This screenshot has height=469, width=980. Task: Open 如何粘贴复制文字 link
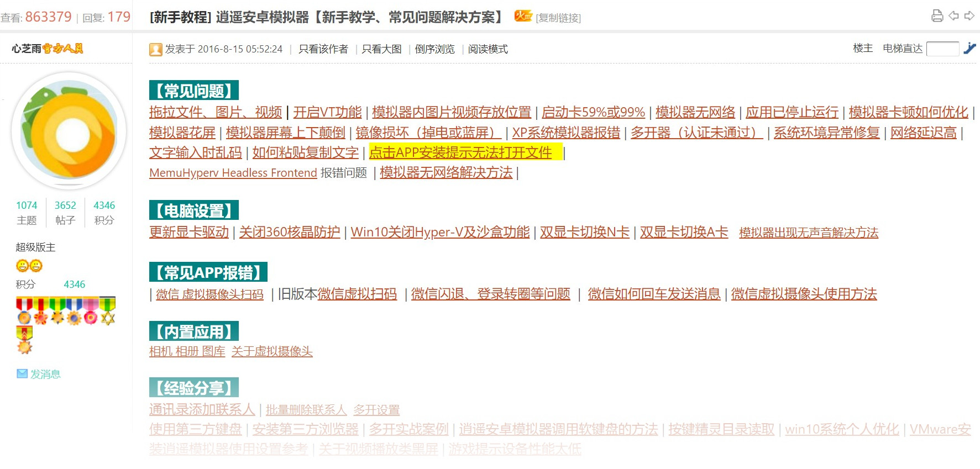click(306, 152)
